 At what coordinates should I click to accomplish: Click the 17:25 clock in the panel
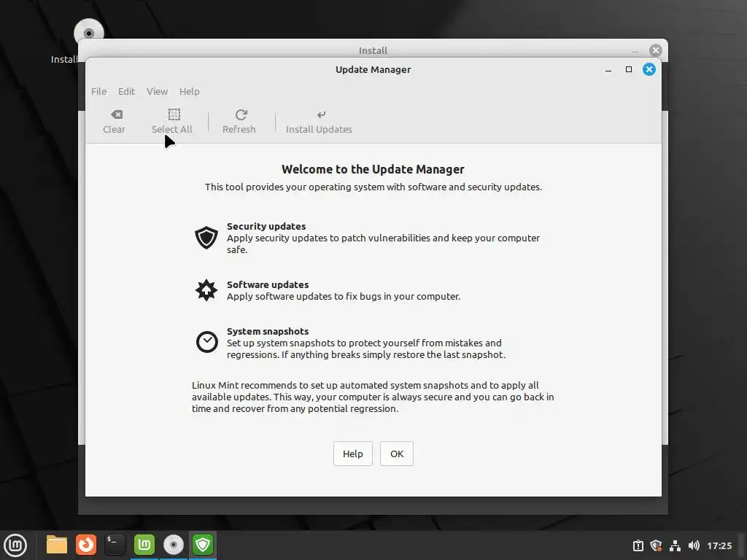[x=719, y=545]
